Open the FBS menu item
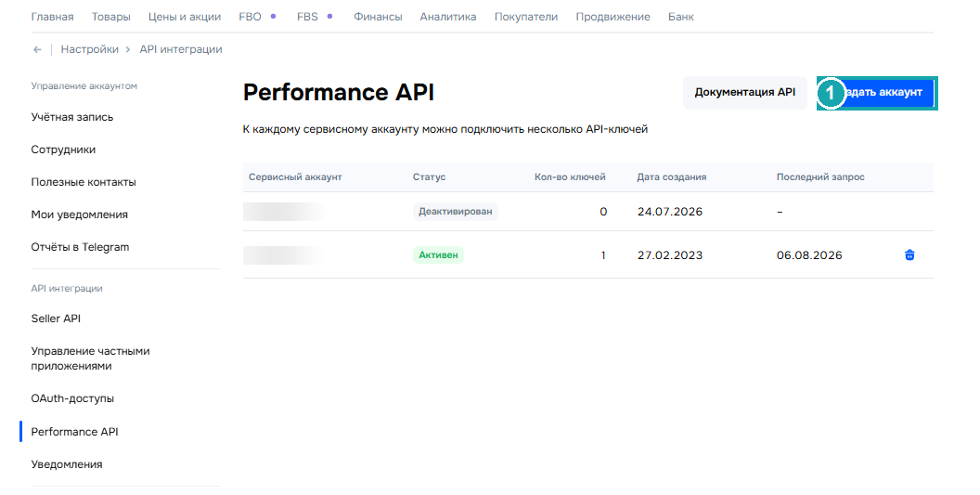The width and height of the screenshot is (980, 495). 307,17
